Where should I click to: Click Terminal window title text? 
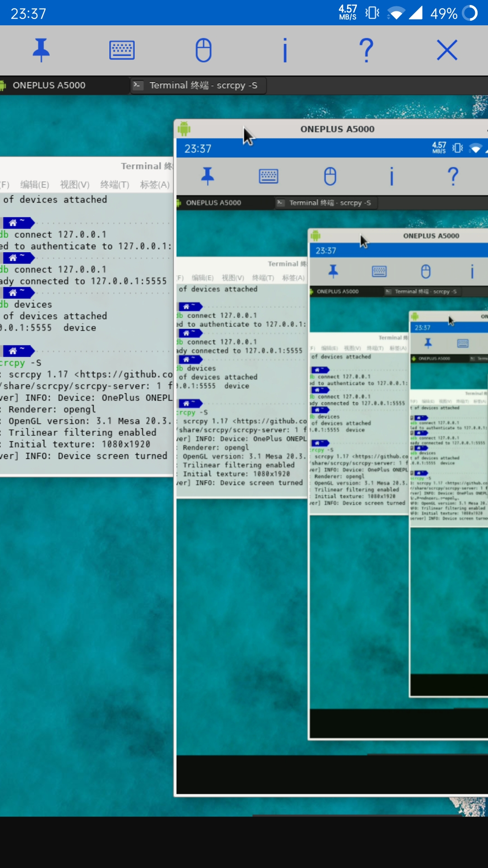pos(146,166)
